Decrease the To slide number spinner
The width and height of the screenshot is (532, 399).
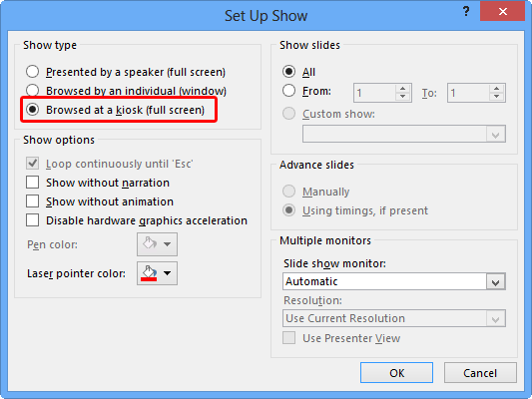pos(497,97)
